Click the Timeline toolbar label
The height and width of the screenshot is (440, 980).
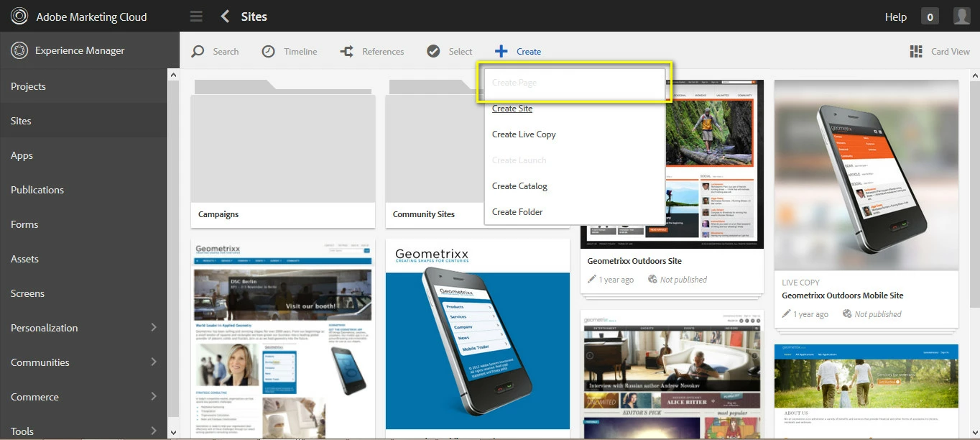coord(300,52)
